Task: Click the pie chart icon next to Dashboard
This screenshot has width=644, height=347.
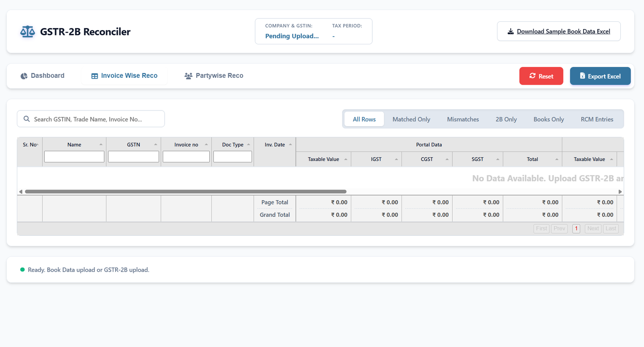Action: click(24, 76)
